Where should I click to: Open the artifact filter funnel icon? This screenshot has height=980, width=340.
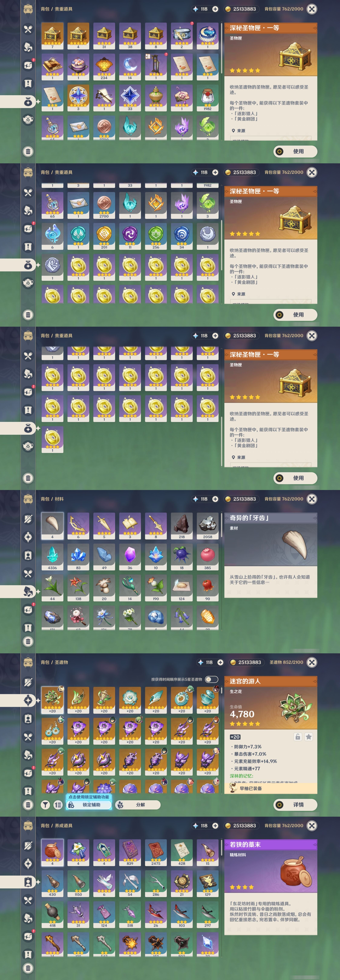pyautogui.click(x=45, y=805)
